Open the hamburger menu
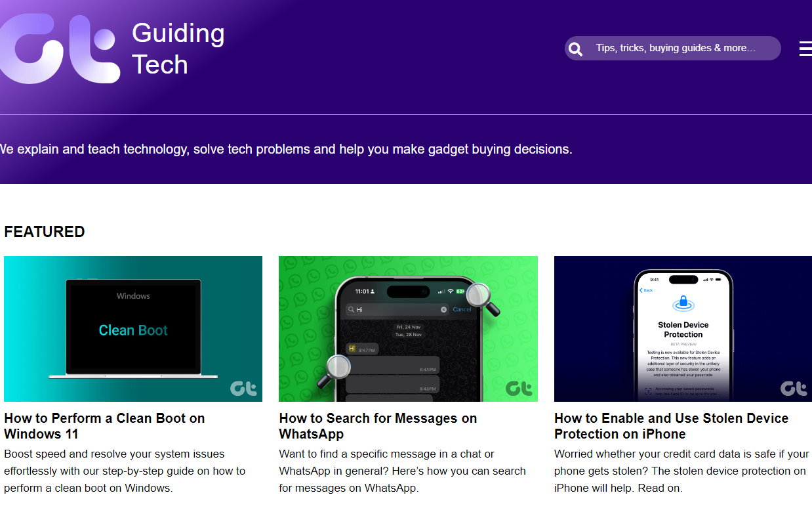The height and width of the screenshot is (518, 812). click(805, 49)
